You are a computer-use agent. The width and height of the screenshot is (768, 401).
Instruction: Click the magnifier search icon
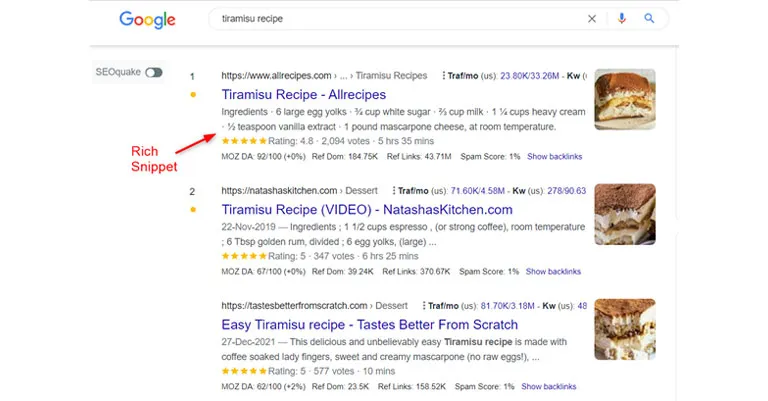(x=649, y=19)
